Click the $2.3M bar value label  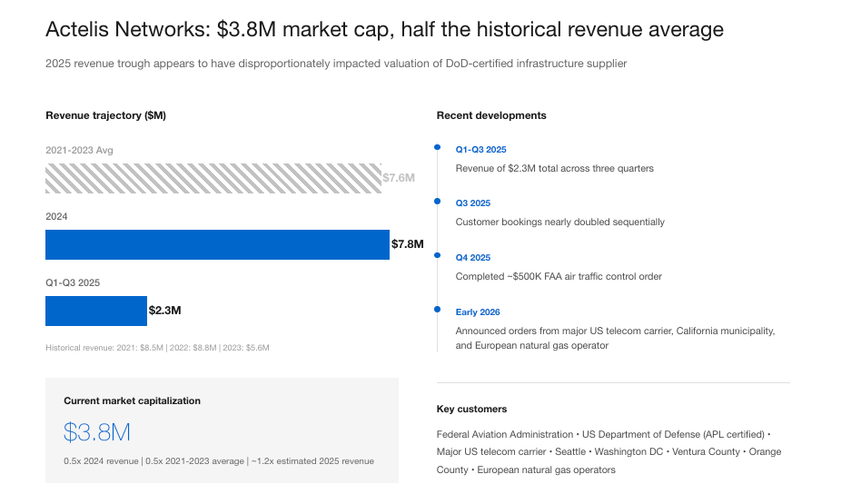(x=165, y=311)
